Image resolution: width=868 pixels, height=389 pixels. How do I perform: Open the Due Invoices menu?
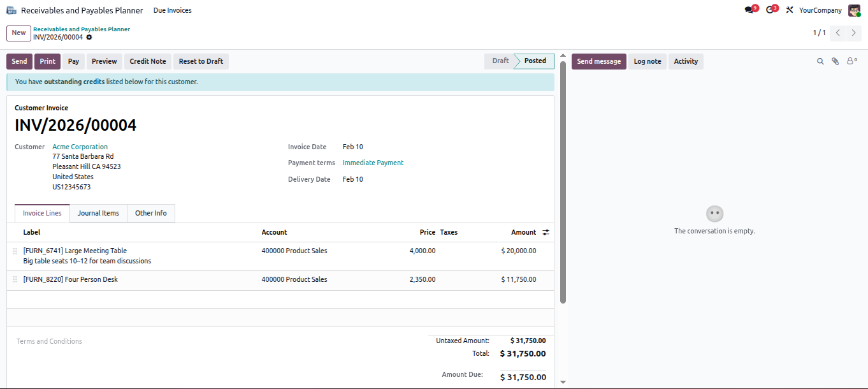[x=172, y=10]
